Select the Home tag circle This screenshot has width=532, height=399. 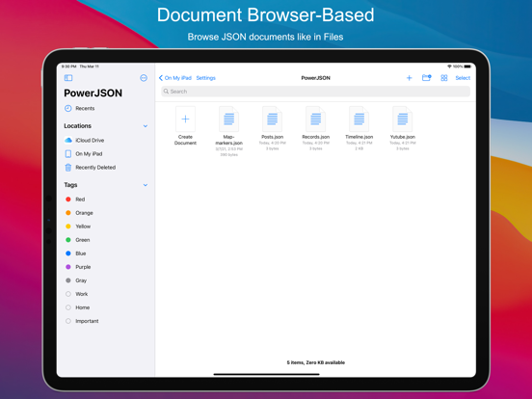[68, 307]
